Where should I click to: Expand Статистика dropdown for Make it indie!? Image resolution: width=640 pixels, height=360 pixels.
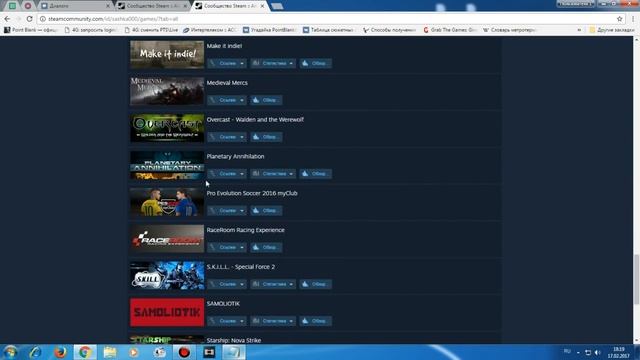point(273,63)
